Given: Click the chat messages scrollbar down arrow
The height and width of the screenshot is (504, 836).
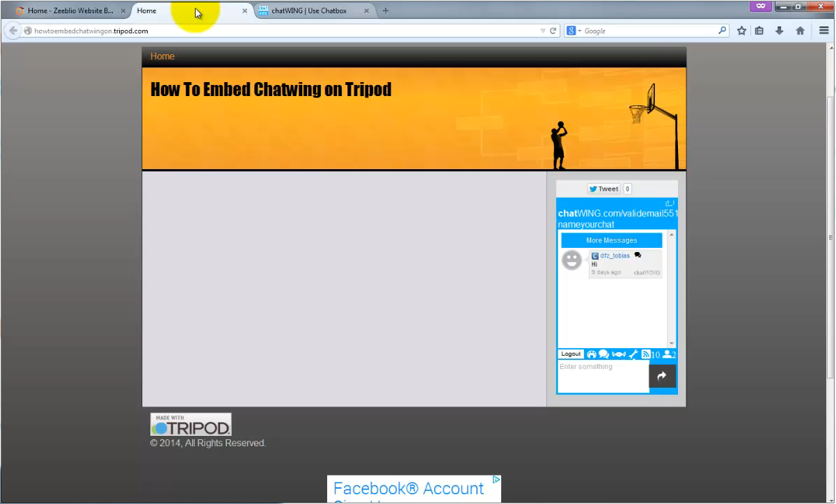Looking at the screenshot, I should [672, 343].
